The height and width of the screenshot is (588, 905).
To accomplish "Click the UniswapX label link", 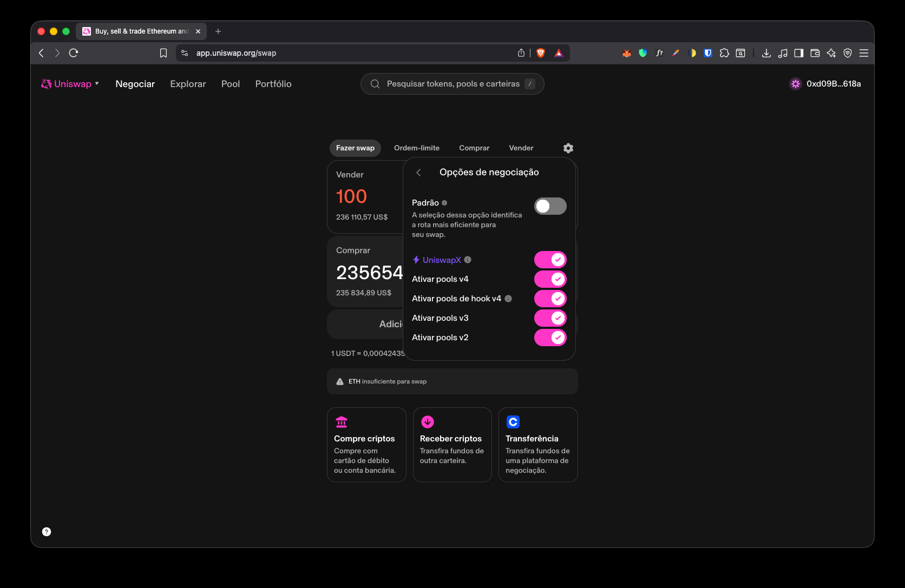I will tap(442, 260).
